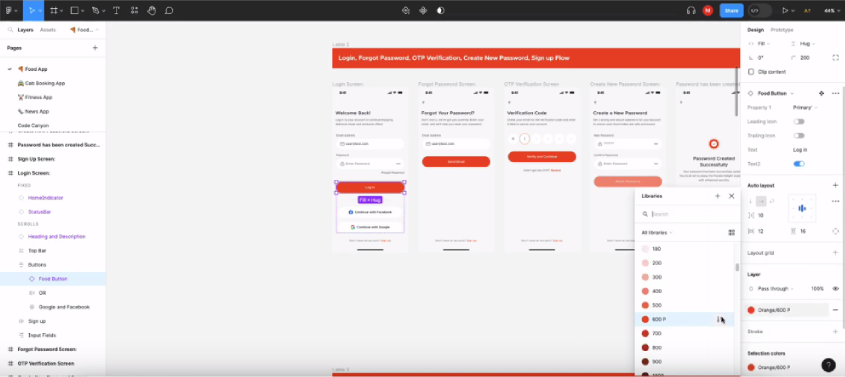This screenshot has width=845, height=377.
Task: Open the zoom percentage dropdown
Action: click(x=832, y=10)
